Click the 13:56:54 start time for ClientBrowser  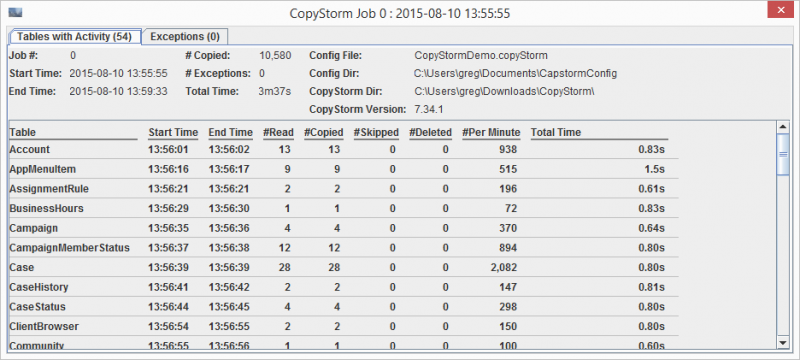(x=168, y=326)
